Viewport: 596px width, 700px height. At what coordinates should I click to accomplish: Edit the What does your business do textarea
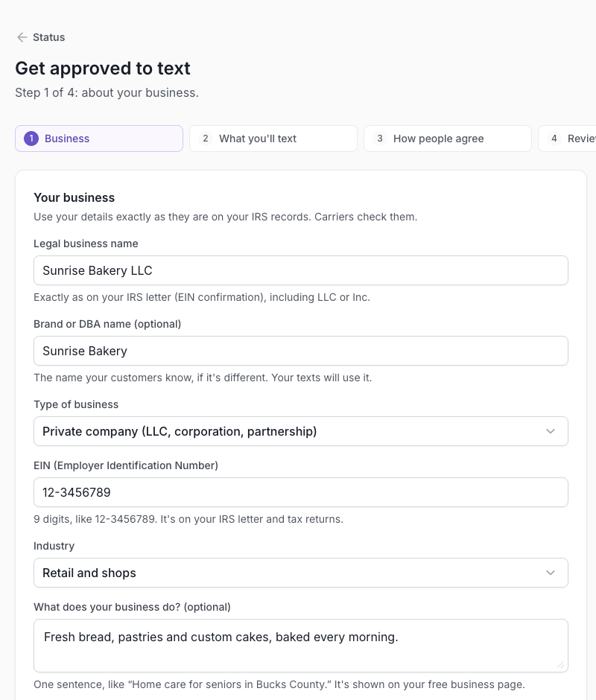[x=301, y=646]
